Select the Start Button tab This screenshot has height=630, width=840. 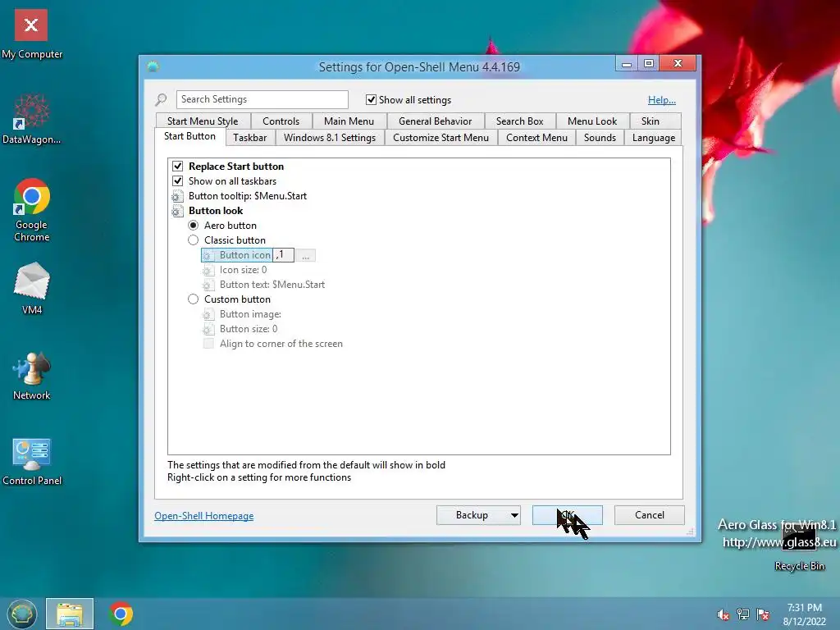tap(189, 137)
